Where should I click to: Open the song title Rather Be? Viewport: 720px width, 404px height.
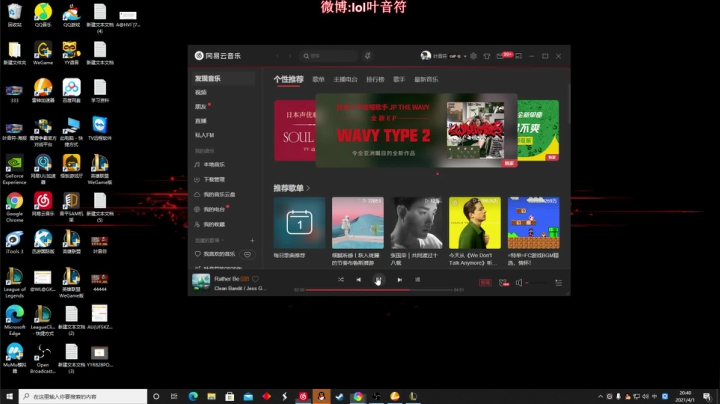(x=226, y=279)
